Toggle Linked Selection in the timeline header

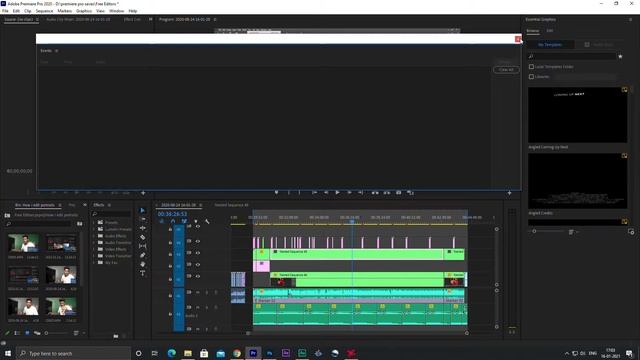click(x=184, y=221)
